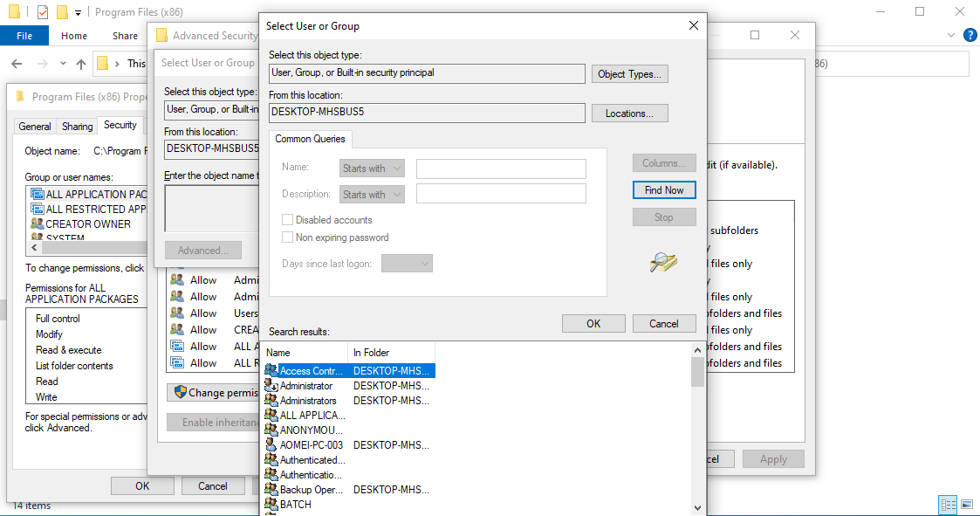Switch to the Security tab in Properties
This screenshot has height=516, width=980.
click(120, 125)
